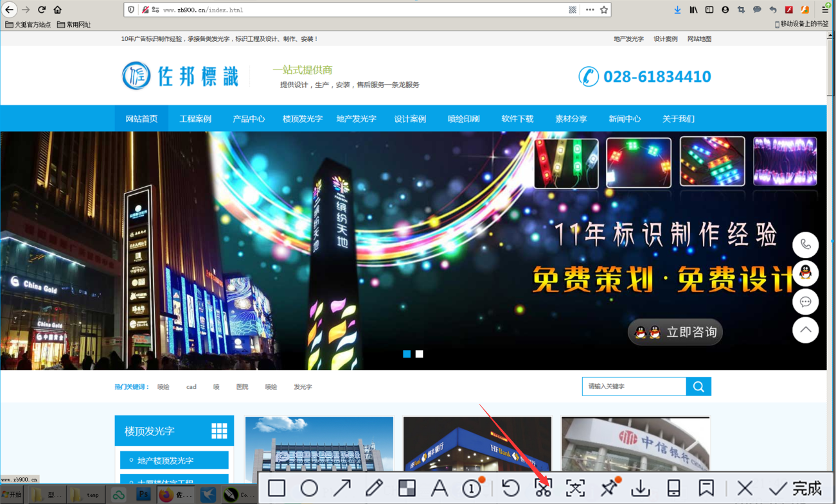This screenshot has width=836, height=504.
Task: Select the second slideshow indicator dot
Action: point(420,353)
